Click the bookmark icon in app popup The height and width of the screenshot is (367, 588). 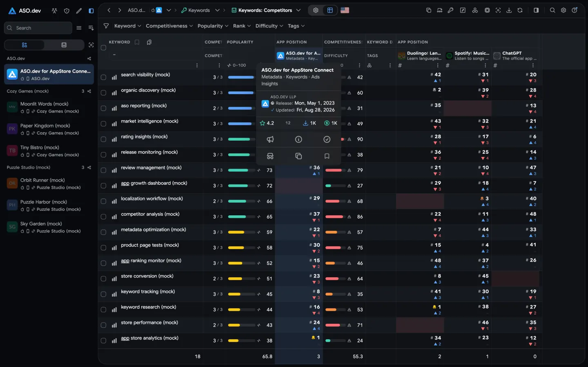point(327,156)
